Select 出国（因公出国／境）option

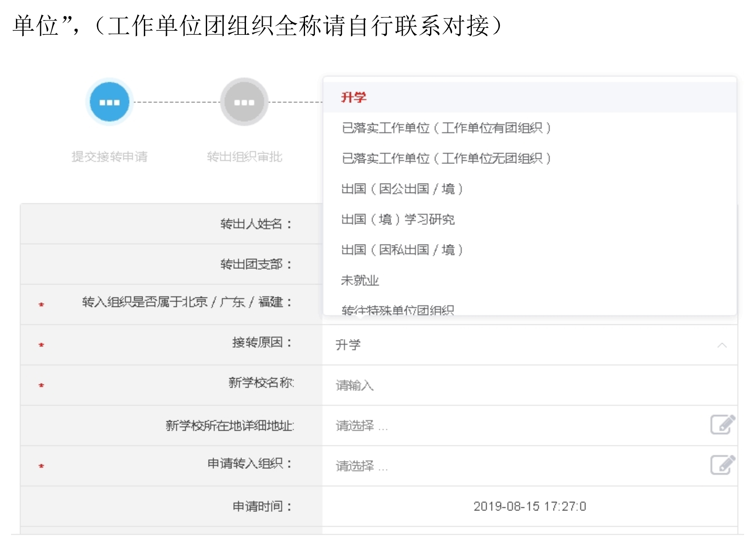(x=402, y=189)
